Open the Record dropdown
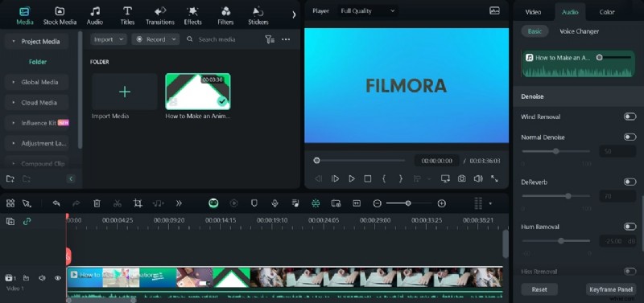The height and width of the screenshot is (303, 644). tap(155, 39)
